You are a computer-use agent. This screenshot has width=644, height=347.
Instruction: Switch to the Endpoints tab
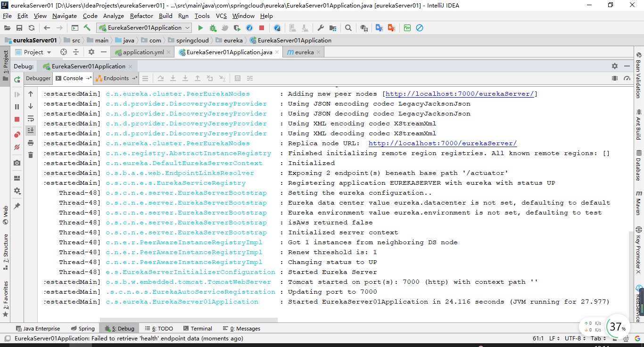click(116, 78)
